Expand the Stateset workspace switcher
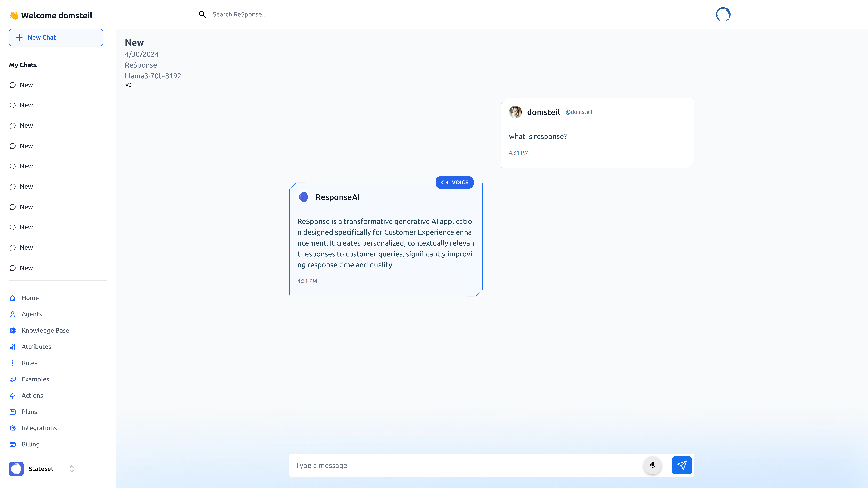This screenshot has width=868, height=488. [72, 469]
